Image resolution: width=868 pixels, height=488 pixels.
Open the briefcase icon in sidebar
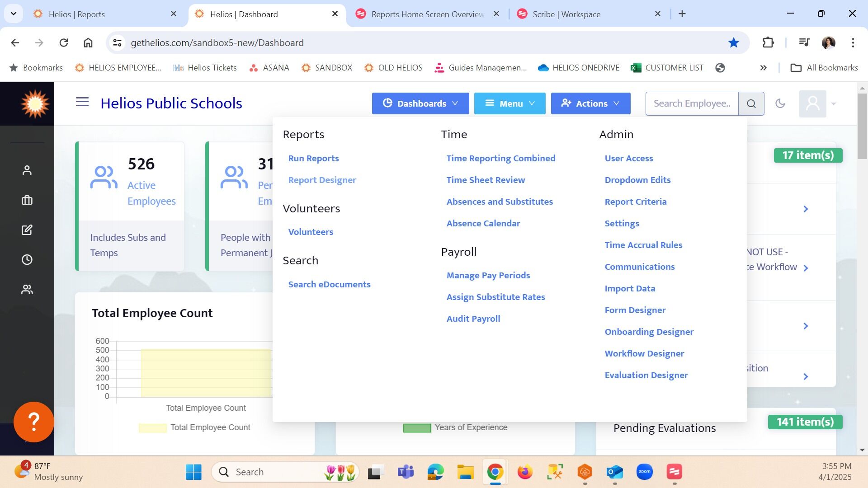tap(27, 200)
